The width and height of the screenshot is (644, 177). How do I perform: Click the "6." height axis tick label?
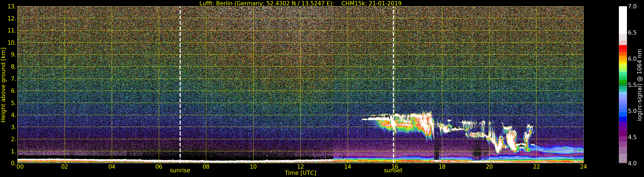click(14, 91)
